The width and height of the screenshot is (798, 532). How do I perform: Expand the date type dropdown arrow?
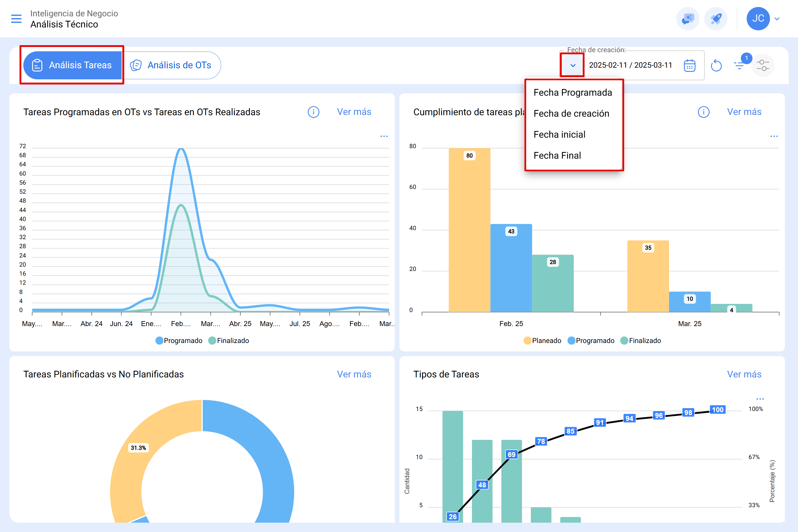coord(573,65)
